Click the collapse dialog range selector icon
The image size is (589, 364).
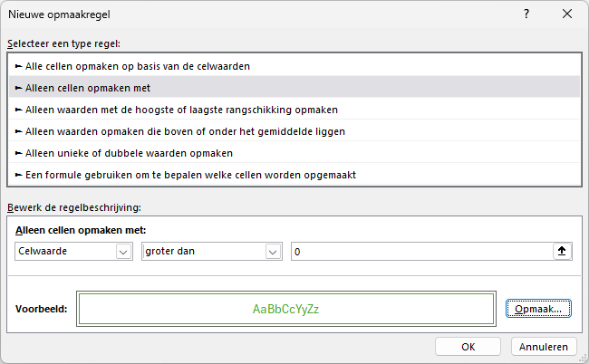point(563,252)
